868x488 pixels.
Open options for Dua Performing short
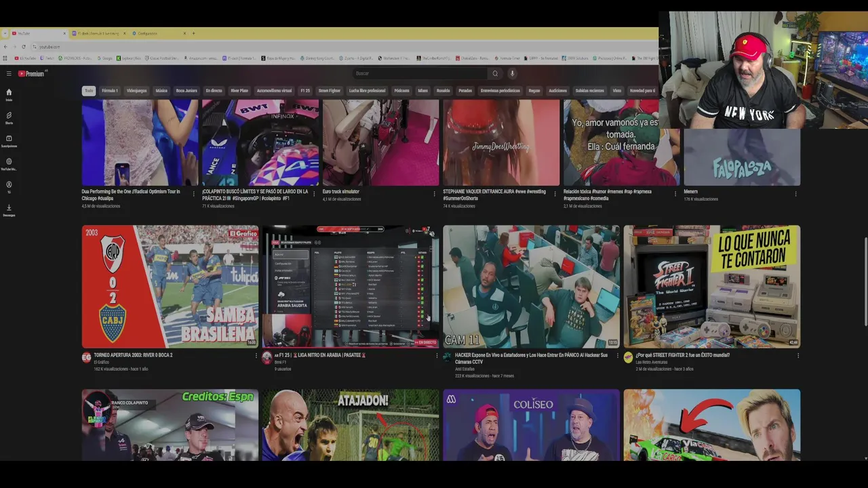pyautogui.click(x=193, y=193)
